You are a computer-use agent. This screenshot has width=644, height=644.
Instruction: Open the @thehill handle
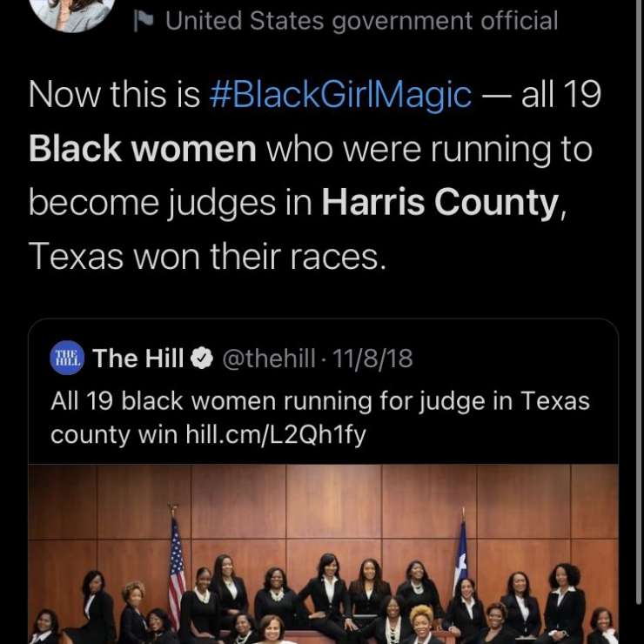coord(269,359)
